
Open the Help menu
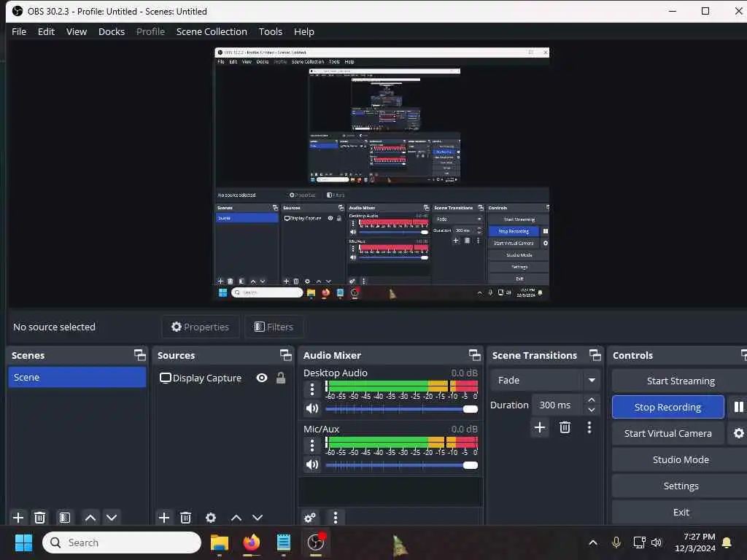coord(304,31)
